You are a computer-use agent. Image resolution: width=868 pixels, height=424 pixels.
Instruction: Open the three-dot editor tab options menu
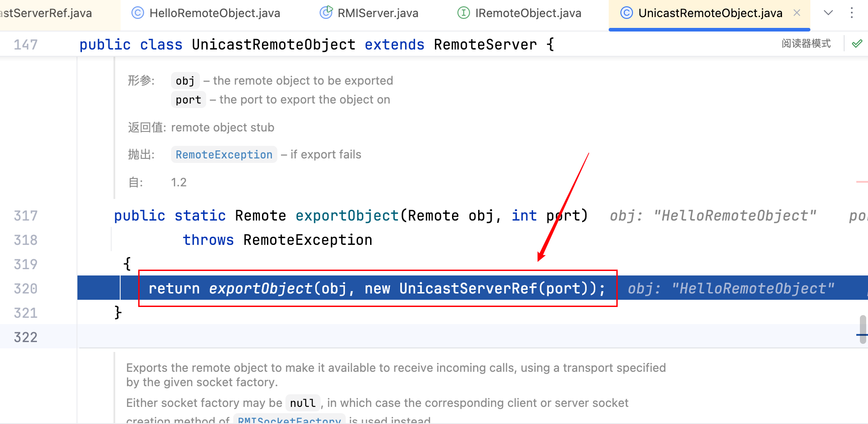[x=851, y=13]
